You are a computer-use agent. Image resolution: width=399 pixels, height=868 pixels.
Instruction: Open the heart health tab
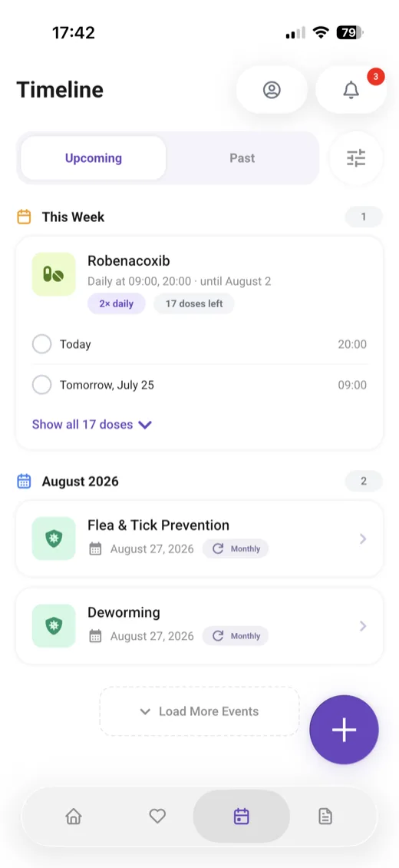157,816
